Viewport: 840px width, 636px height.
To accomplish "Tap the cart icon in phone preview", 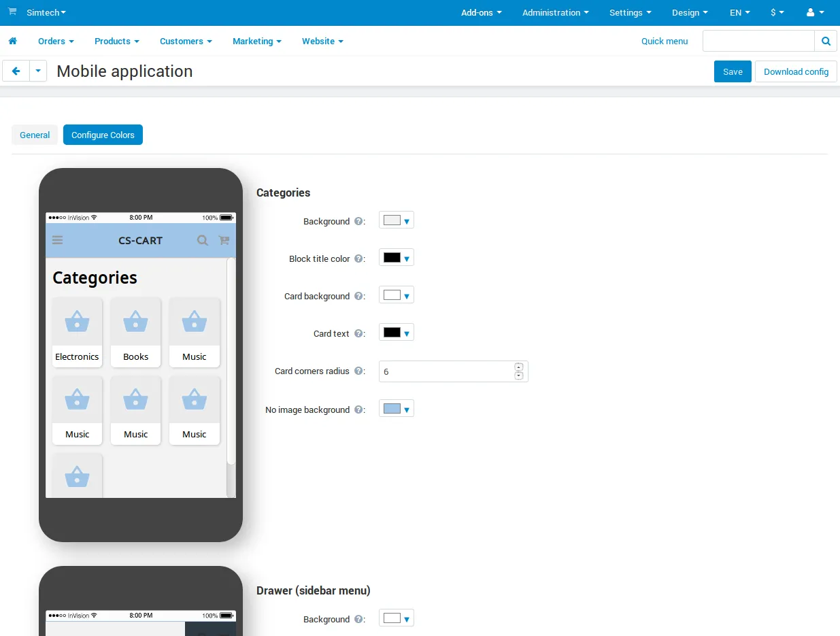I will [x=224, y=240].
